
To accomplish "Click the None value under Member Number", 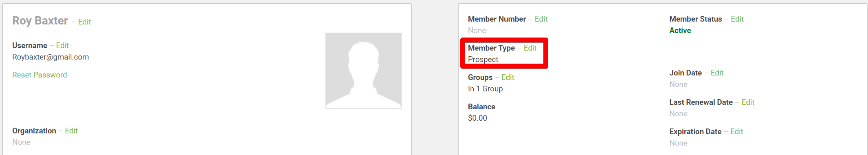I will pyautogui.click(x=477, y=31).
